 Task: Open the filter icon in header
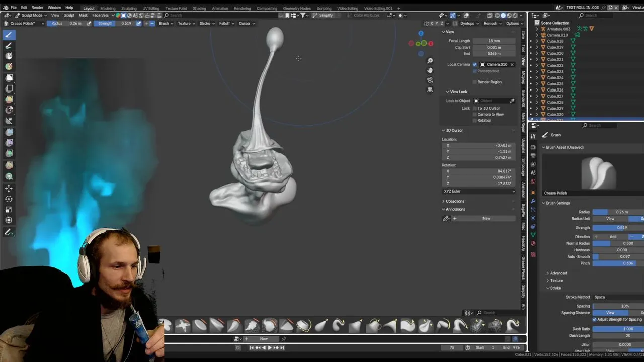pos(303,15)
